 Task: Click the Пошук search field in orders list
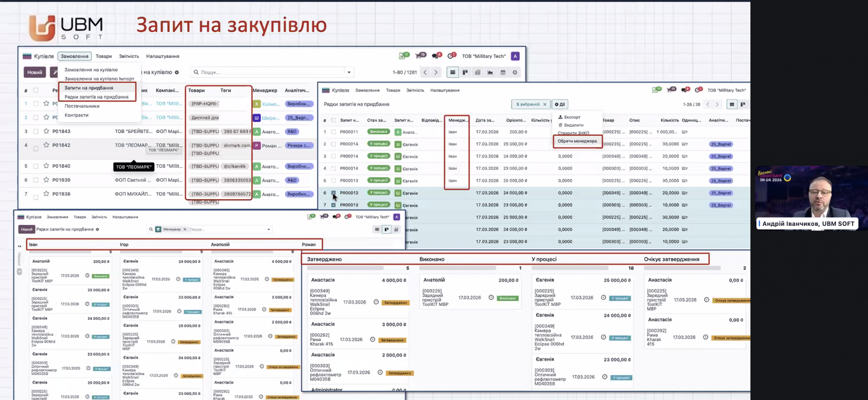pyautogui.click(x=271, y=72)
